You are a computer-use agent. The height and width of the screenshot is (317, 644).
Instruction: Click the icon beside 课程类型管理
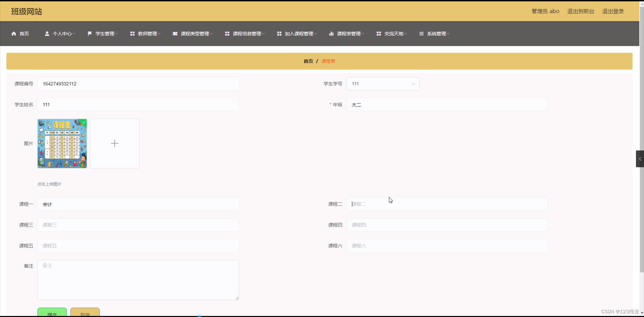coord(175,34)
